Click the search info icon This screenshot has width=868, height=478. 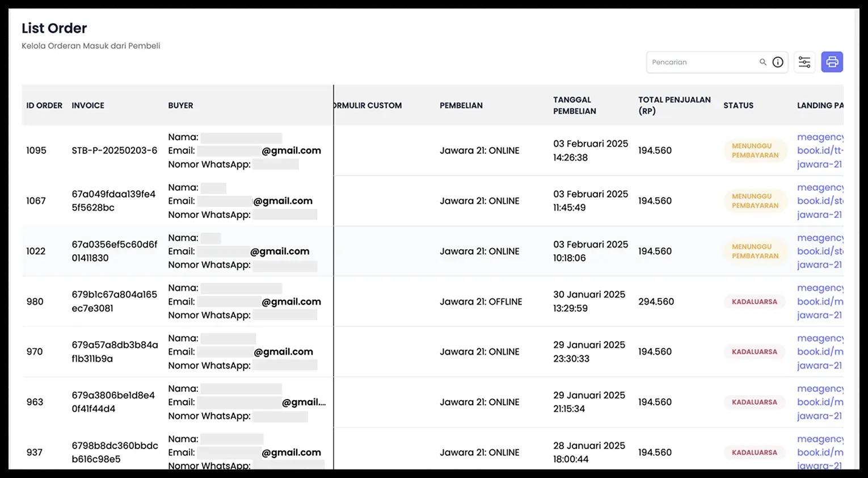[x=778, y=62]
